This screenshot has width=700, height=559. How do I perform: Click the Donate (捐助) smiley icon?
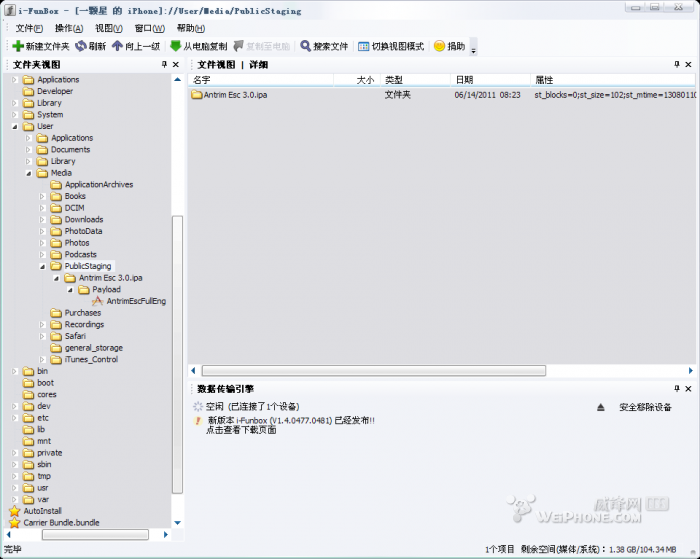[x=439, y=46]
